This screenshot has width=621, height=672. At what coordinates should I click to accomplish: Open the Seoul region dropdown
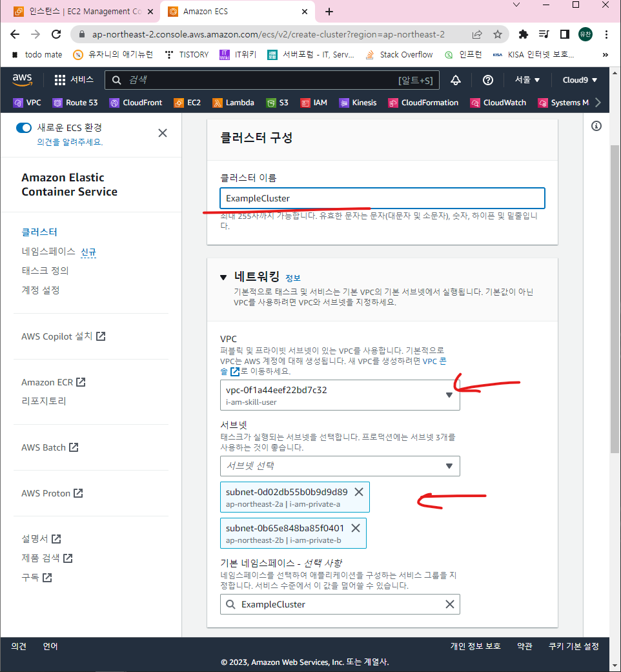click(527, 80)
